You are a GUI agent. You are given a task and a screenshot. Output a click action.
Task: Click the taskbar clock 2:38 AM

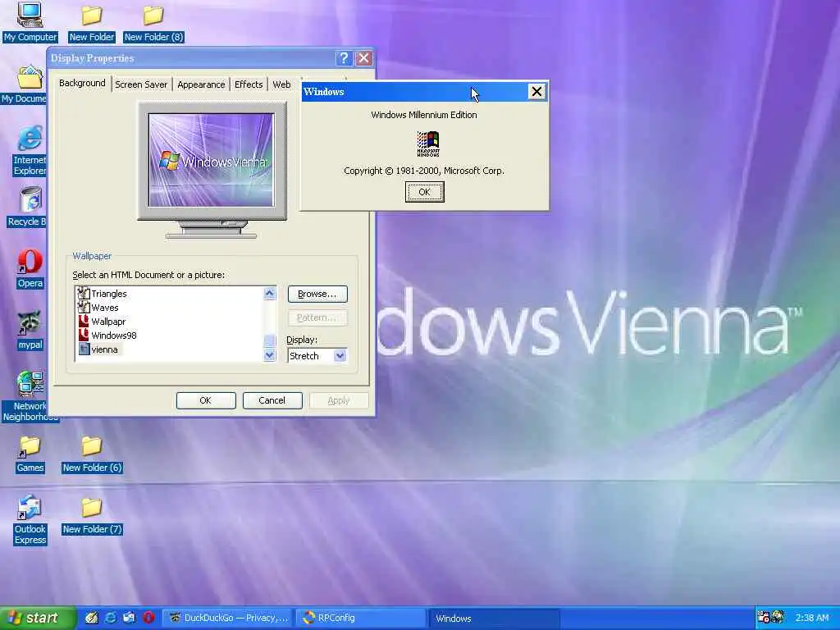click(x=811, y=618)
